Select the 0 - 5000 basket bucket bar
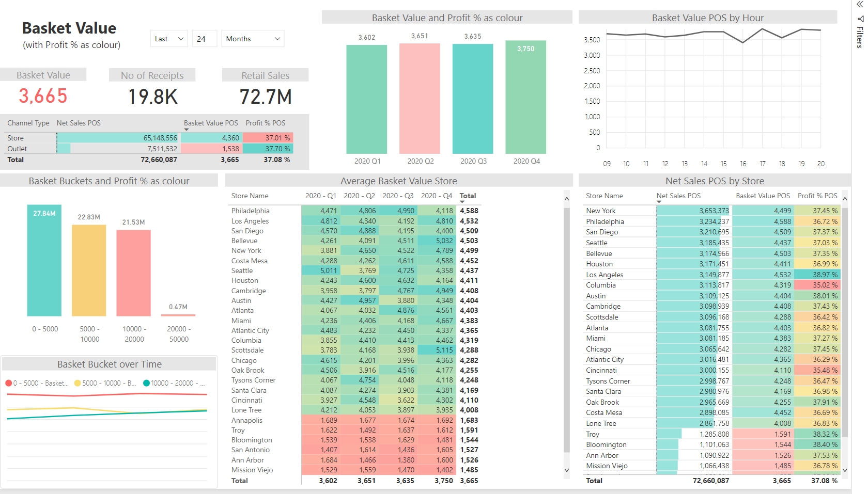Image resolution: width=868 pixels, height=494 pixels. [44, 260]
